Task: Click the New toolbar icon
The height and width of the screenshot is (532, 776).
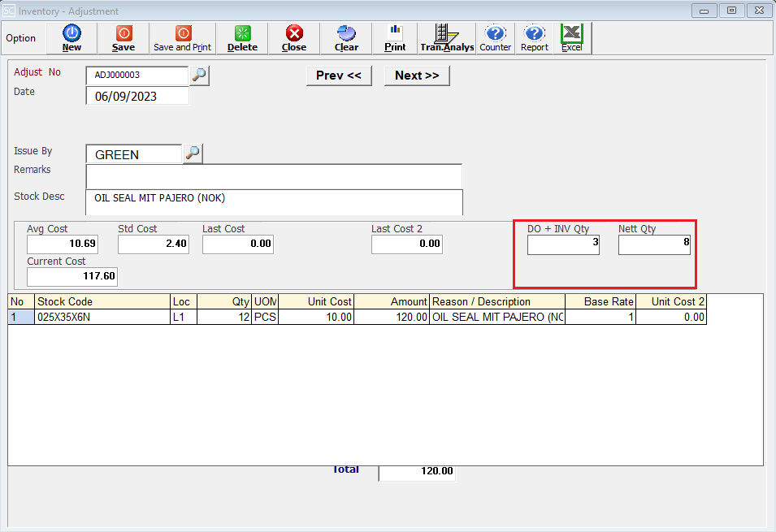Action: pos(72,38)
